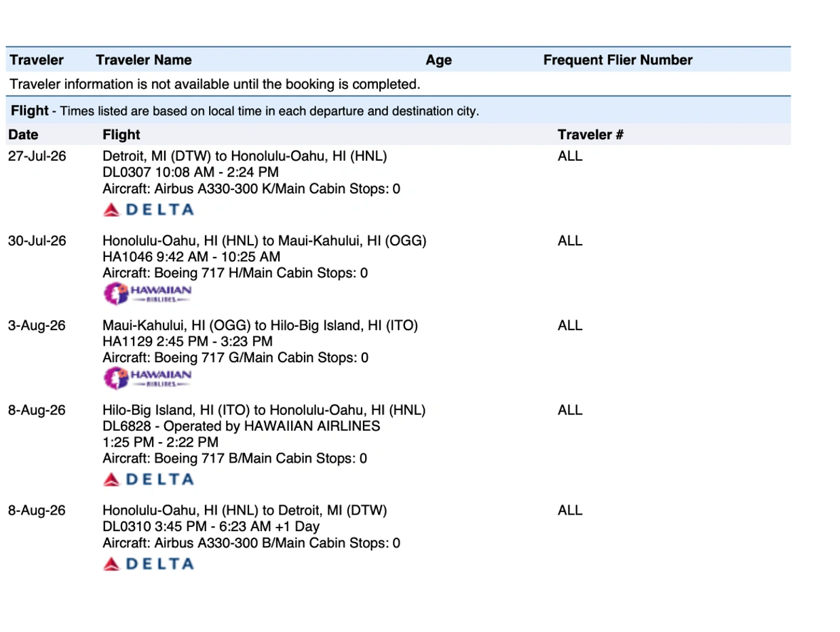Click the Delta logo under flight DL0310
The height and width of the screenshot is (632, 840).
click(149, 564)
